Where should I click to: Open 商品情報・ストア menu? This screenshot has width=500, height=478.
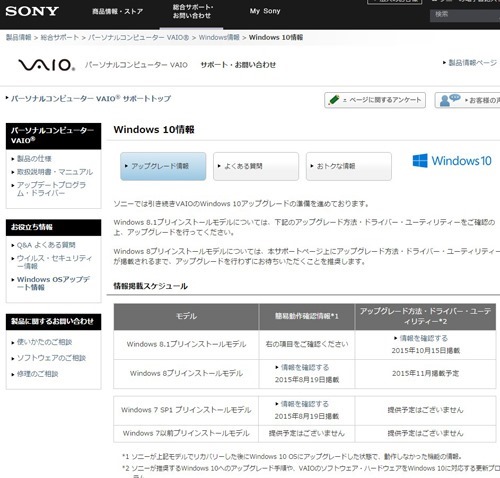click(117, 12)
